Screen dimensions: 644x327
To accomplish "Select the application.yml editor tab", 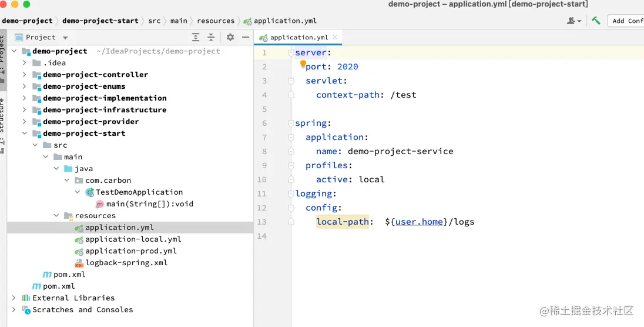I will pos(297,38).
